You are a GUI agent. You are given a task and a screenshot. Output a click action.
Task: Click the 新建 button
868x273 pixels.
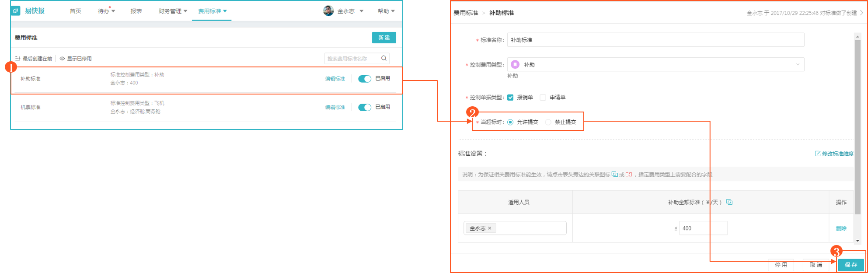coord(384,38)
